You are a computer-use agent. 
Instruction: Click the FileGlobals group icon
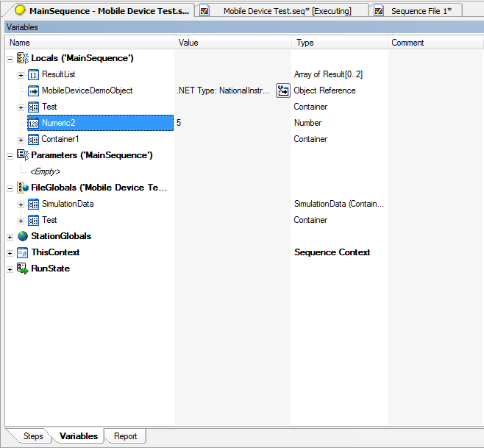pyautogui.click(x=22, y=188)
